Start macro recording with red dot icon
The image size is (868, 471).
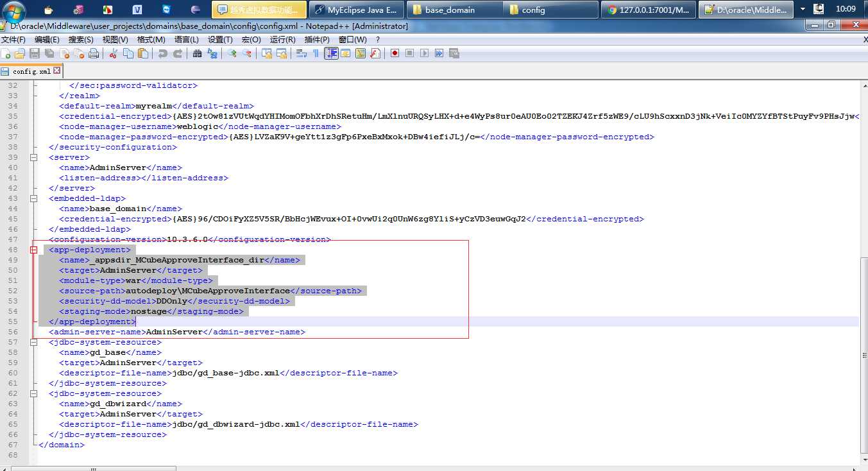pos(395,53)
